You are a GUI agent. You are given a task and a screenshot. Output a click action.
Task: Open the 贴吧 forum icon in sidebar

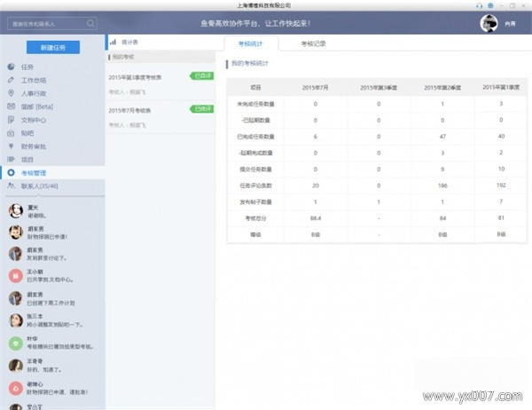pyautogui.click(x=12, y=133)
